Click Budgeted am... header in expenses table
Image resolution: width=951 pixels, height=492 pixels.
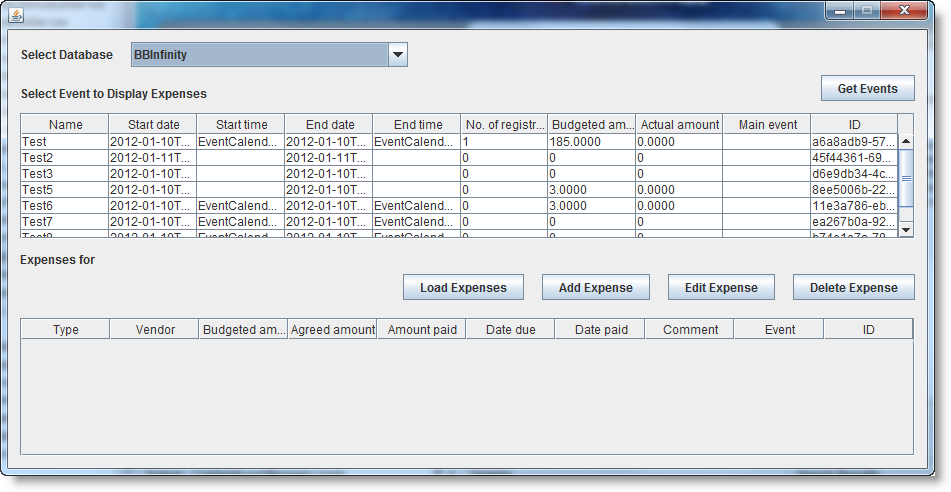pyautogui.click(x=243, y=329)
